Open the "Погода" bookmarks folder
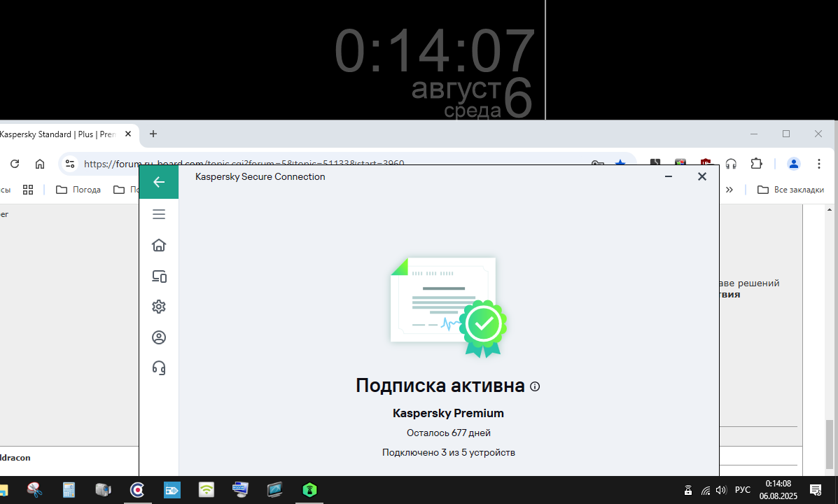Image resolution: width=838 pixels, height=504 pixels. (x=78, y=190)
